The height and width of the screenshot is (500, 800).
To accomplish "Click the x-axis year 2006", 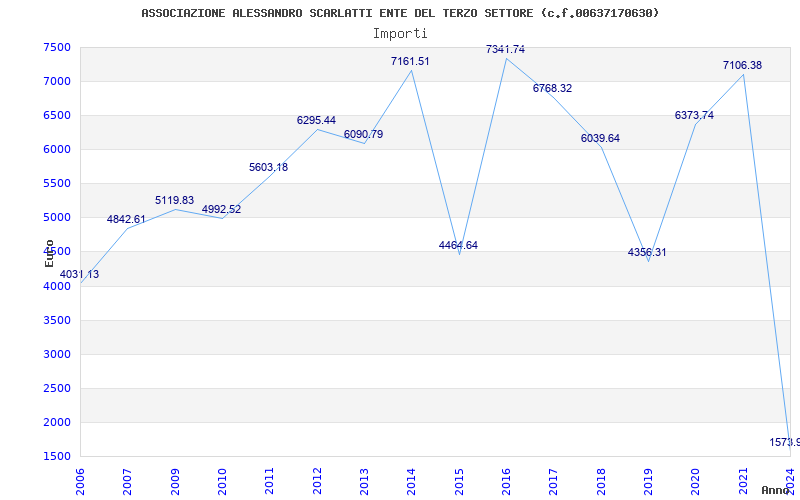I will tap(81, 481).
